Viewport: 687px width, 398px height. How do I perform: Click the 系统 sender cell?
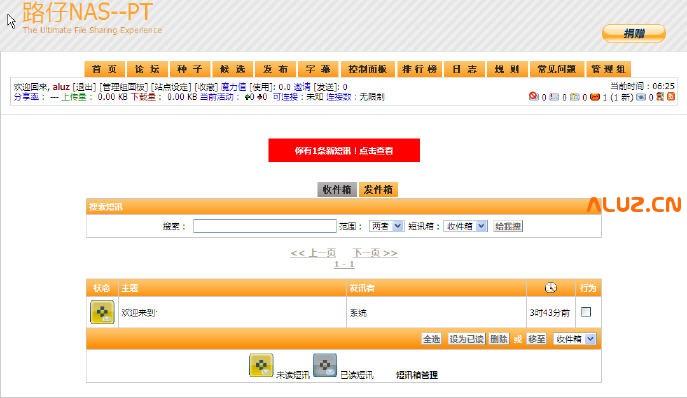click(x=358, y=313)
